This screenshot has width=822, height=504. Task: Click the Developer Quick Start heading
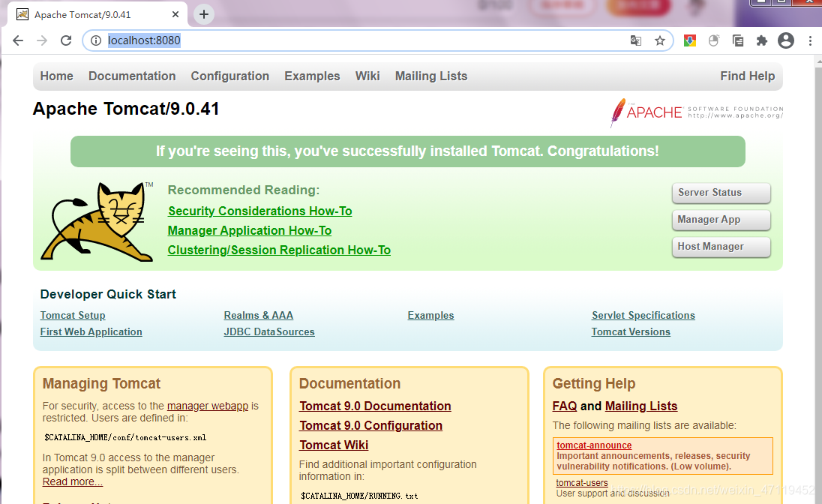click(x=108, y=294)
